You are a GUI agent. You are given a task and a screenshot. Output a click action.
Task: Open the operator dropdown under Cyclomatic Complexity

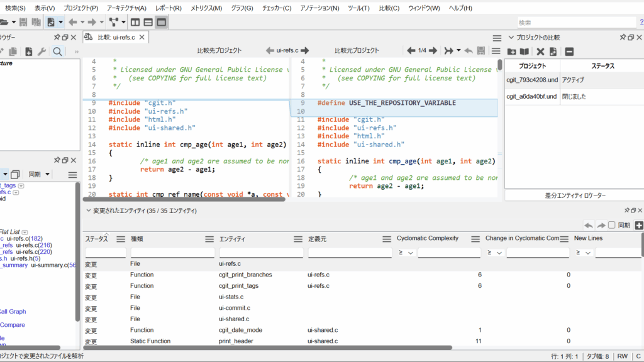click(x=406, y=253)
